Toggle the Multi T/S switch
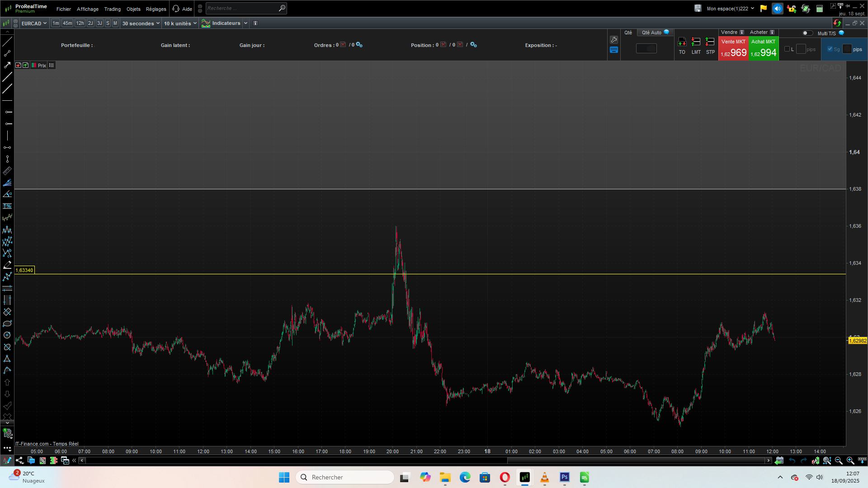 (x=807, y=33)
